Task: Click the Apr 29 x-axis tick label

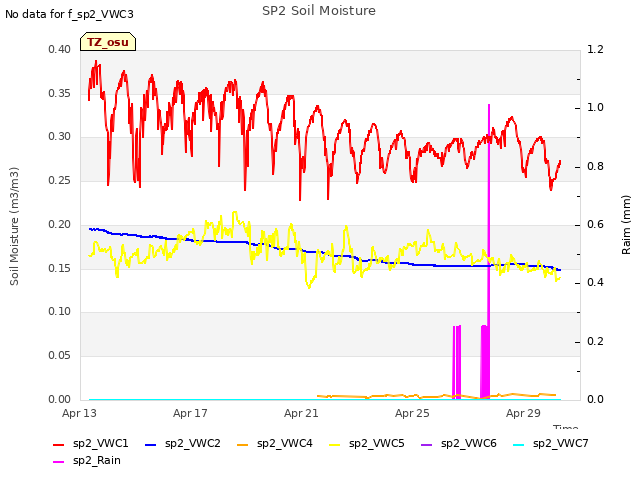Action: (523, 413)
